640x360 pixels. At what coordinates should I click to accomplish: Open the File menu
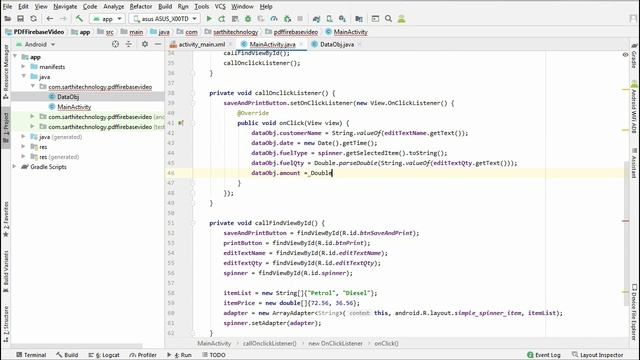7,7
